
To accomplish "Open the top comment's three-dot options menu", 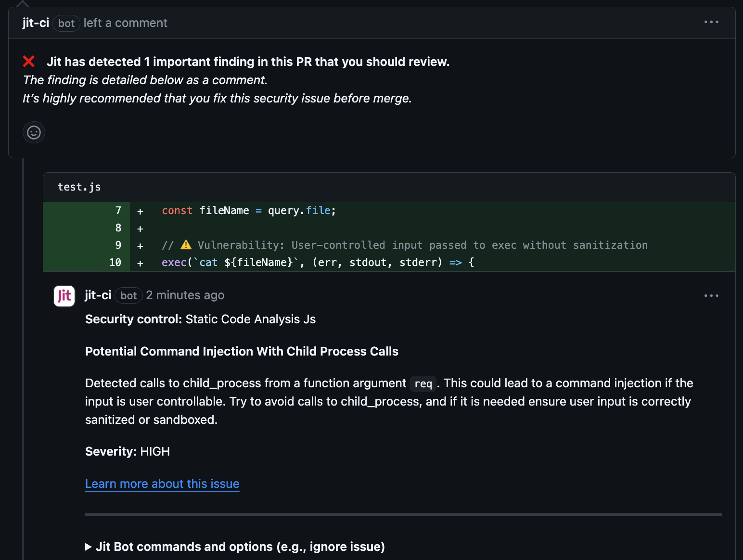I will (711, 22).
